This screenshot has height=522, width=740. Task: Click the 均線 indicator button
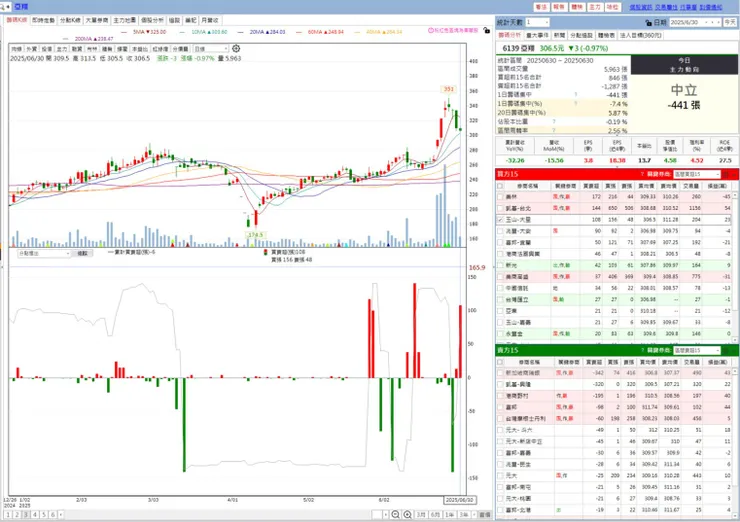pos(17,49)
